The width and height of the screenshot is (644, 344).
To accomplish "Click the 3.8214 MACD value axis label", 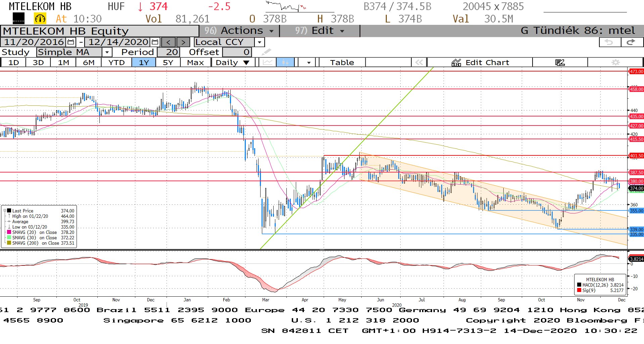I will (x=636, y=259).
